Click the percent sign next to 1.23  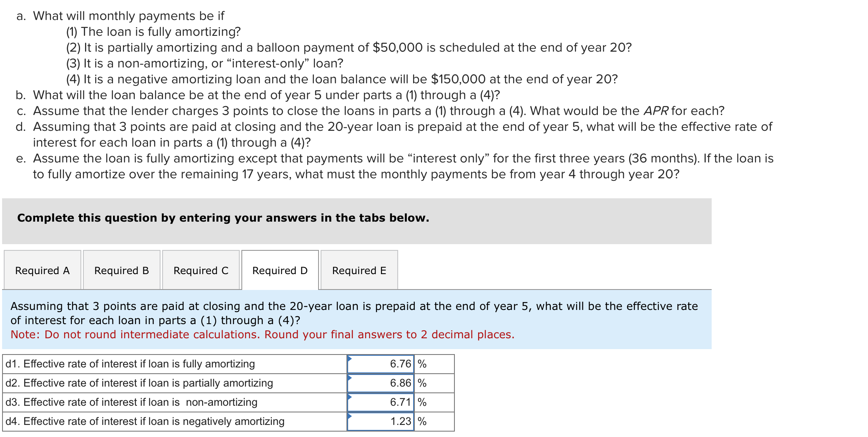pos(422,421)
